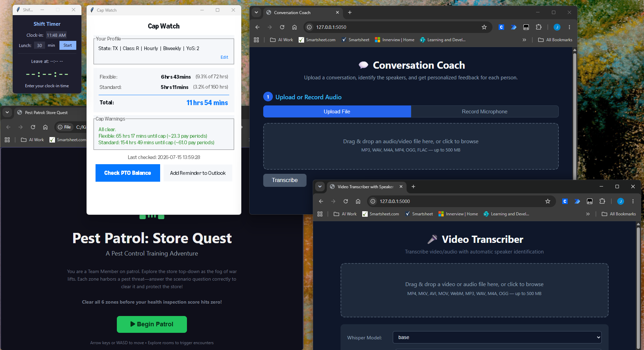Bookmark the Video Transcriber page with the star icon
Image resolution: width=644 pixels, height=350 pixels.
[x=548, y=201]
